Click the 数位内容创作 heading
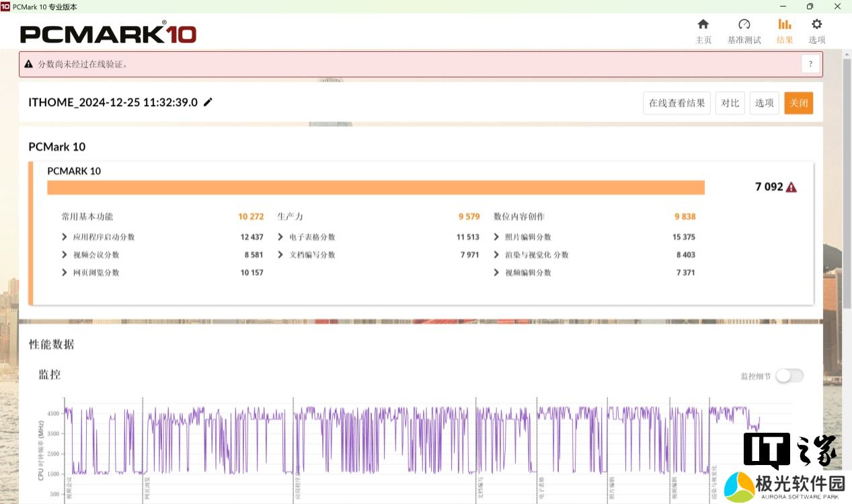 pyautogui.click(x=519, y=216)
